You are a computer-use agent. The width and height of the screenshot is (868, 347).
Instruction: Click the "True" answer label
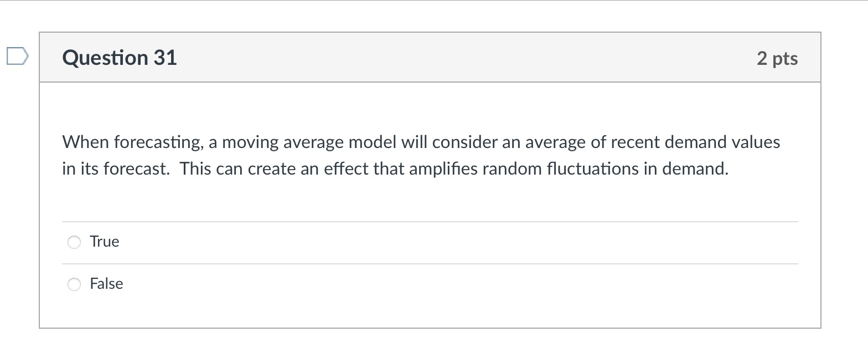tap(105, 242)
